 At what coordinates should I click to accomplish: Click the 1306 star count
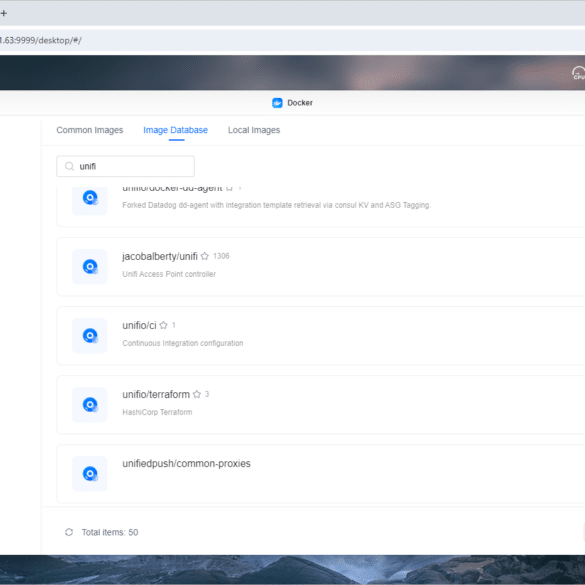(221, 256)
